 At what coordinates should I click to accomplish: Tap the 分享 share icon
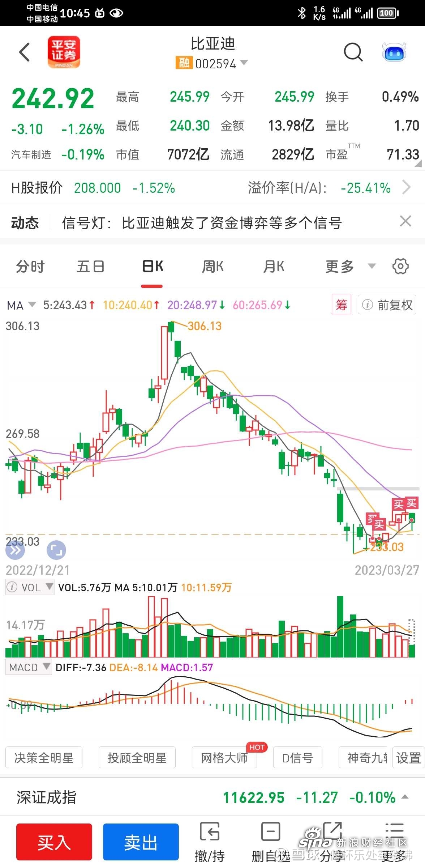pos(332,842)
